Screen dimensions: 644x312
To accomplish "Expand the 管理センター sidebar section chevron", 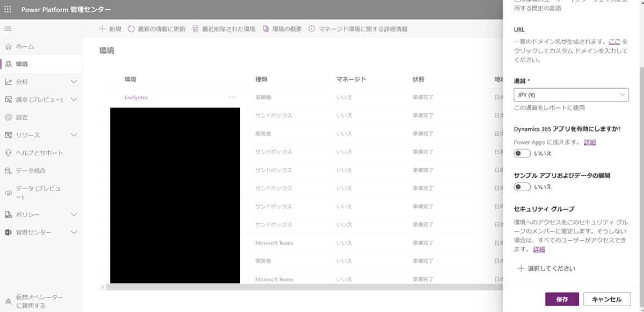I will point(74,233).
